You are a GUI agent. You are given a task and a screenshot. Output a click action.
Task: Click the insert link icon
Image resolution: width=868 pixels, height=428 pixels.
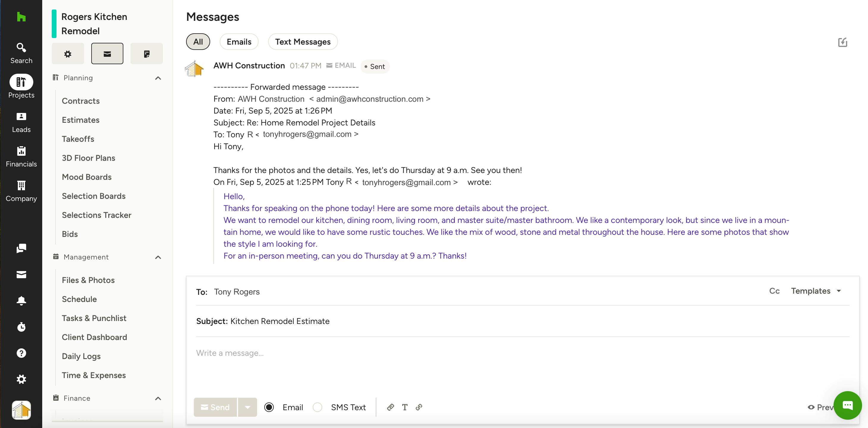tap(419, 407)
